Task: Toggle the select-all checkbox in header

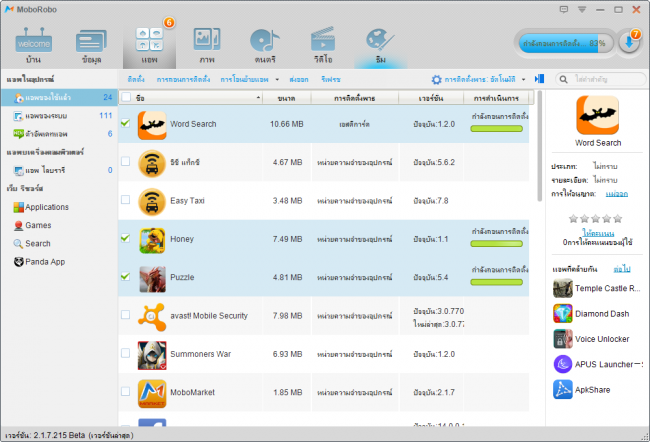Action: (x=126, y=97)
